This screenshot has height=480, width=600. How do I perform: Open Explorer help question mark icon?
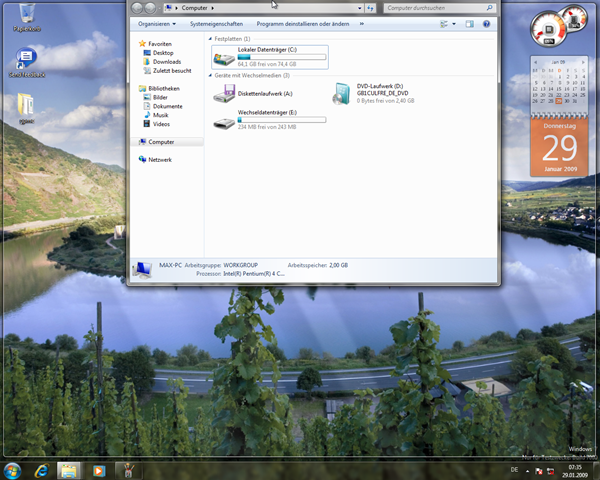click(486, 24)
